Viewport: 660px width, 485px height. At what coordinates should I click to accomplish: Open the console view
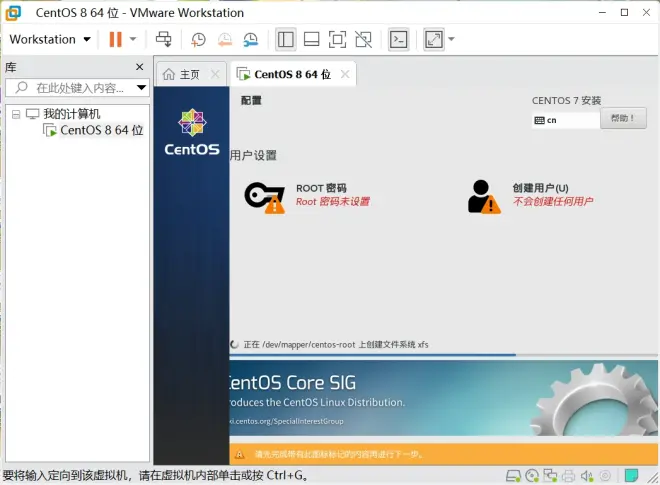point(398,40)
